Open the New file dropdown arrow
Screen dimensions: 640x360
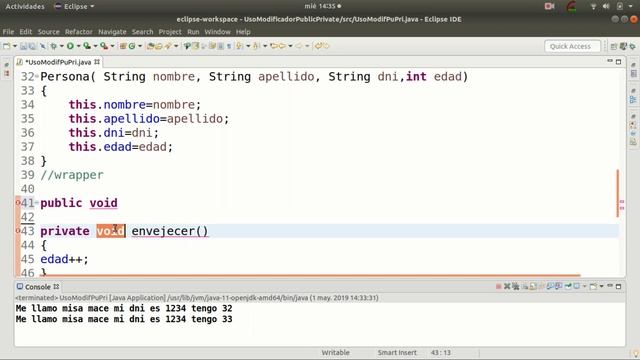coord(15,46)
